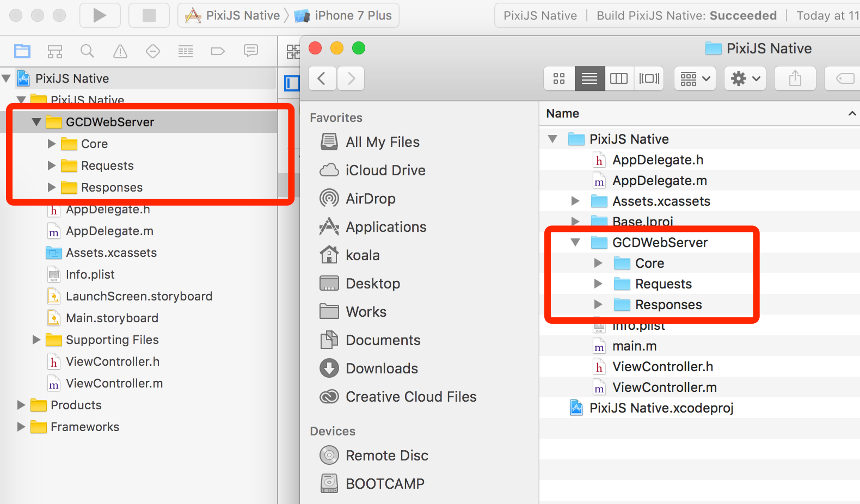Screen dimensions: 860x504
Task: Open the Symbol navigator in Xcode
Action: [55, 52]
